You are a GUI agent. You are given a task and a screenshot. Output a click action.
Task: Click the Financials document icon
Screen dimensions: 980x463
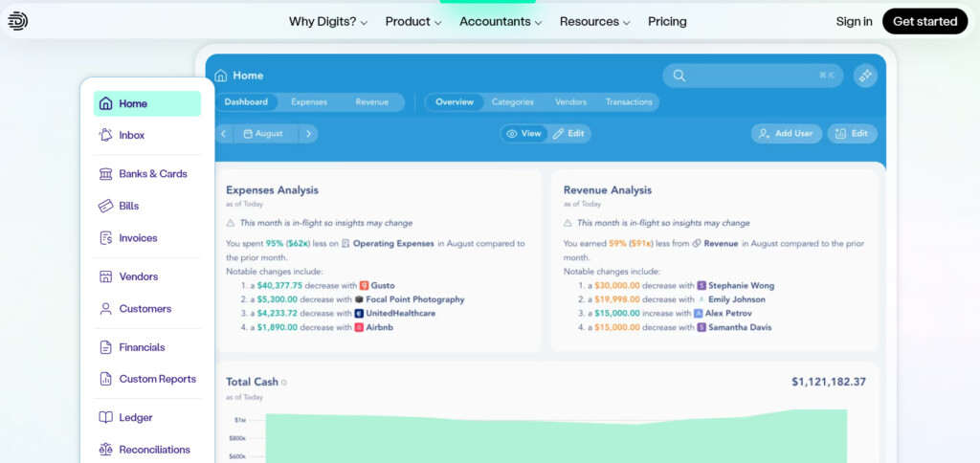pos(106,347)
